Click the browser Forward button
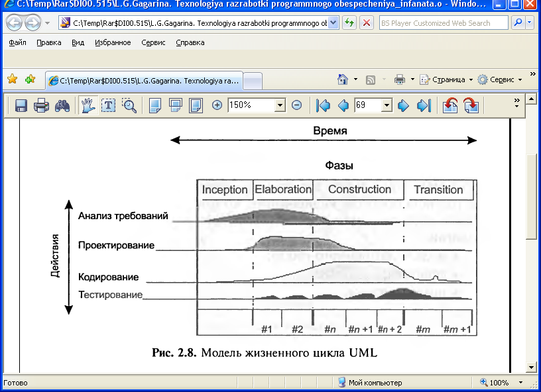The width and height of the screenshot is (541, 392). click(33, 23)
